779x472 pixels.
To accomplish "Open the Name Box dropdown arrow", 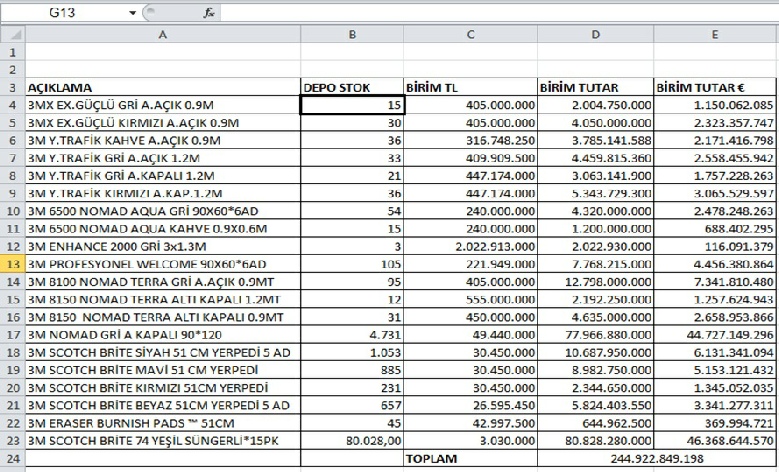I will [133, 13].
